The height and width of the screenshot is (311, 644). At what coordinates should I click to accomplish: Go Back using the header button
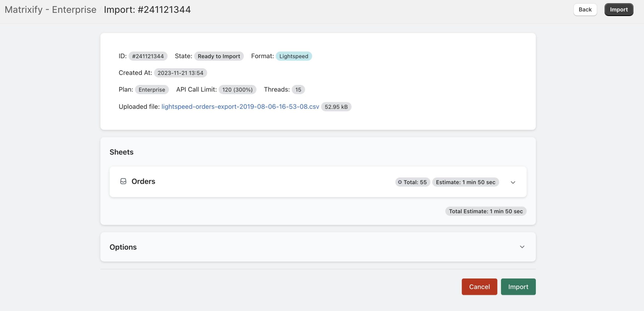585,10
